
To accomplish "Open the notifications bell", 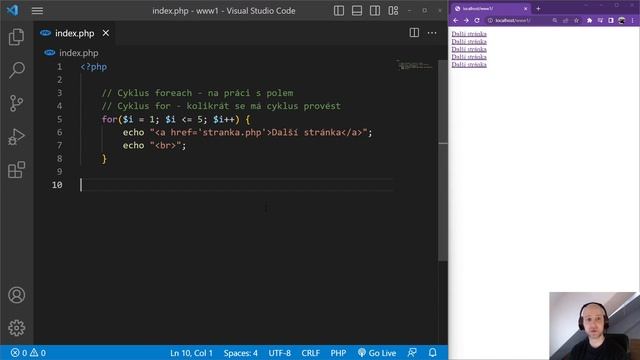I will pos(432,353).
